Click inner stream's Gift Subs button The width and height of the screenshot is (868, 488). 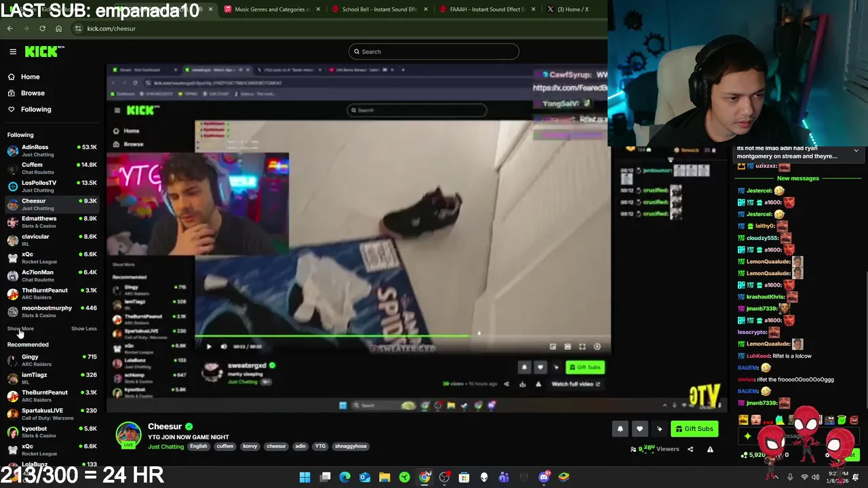coord(585,367)
